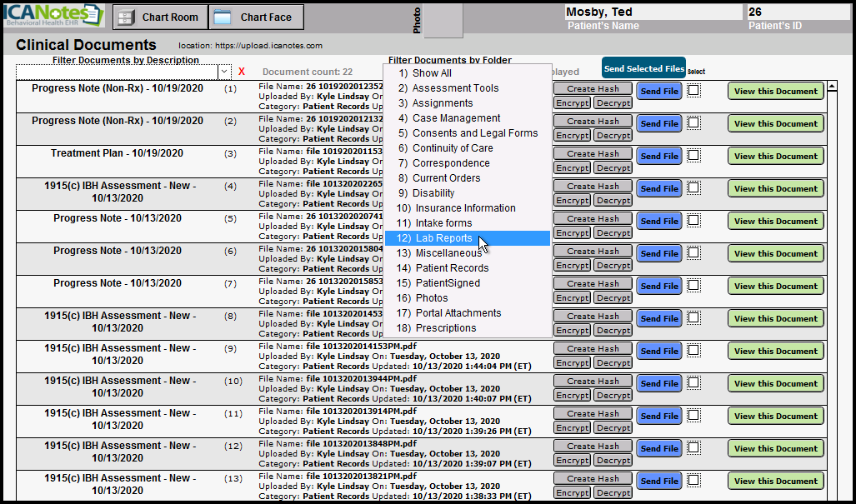Clear the description filter with red X
This screenshot has width=856, height=504.
242,72
